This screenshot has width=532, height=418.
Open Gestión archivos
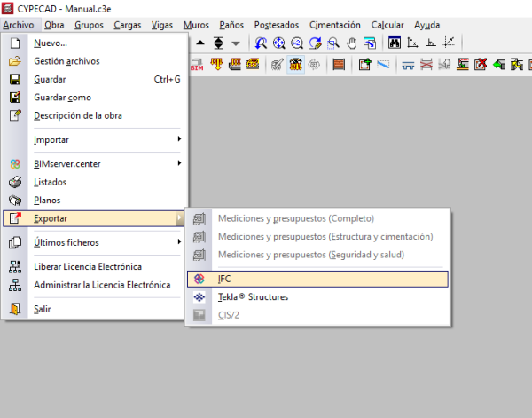(94, 61)
